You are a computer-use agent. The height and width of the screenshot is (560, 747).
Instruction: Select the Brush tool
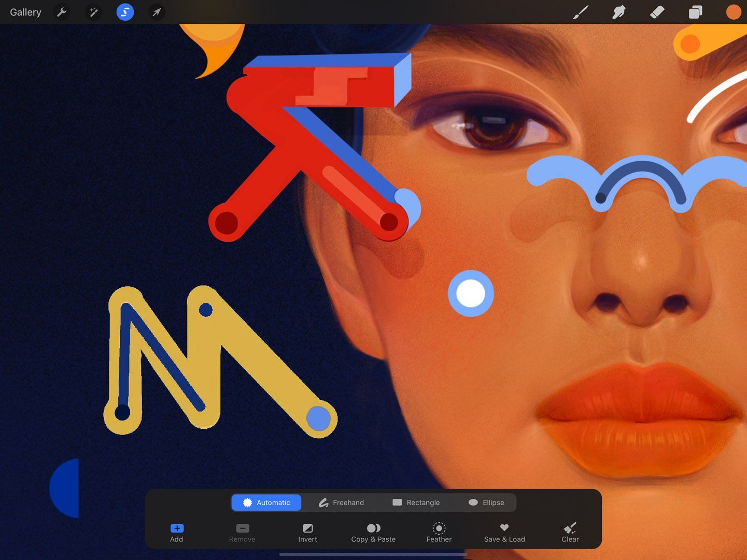(x=580, y=12)
